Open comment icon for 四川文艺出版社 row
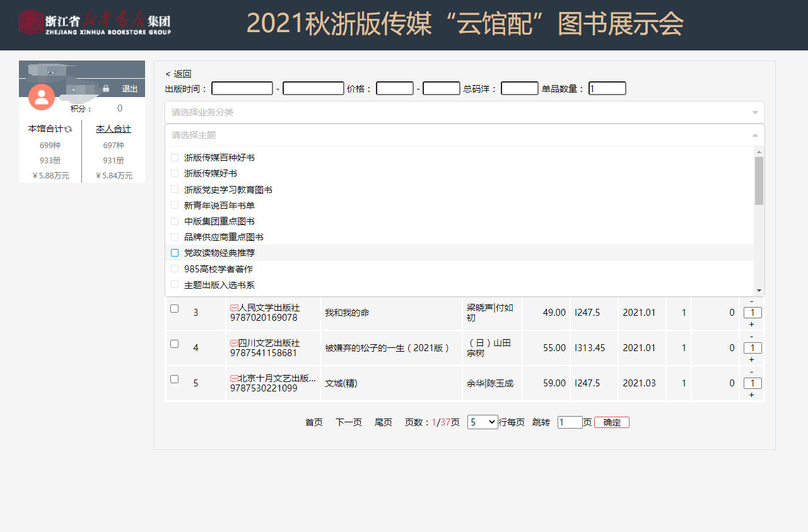The image size is (808, 532). 234,344
